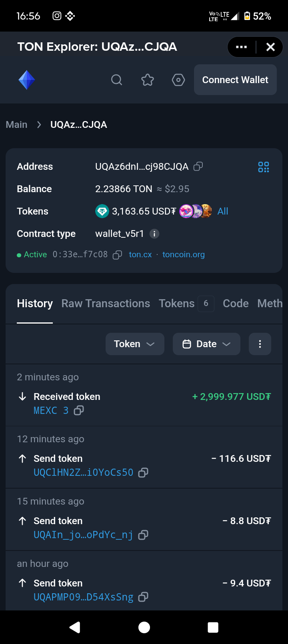Screen dimensions: 288x644
Task: Copy the MEXC 3 sender address
Action: [79, 410]
